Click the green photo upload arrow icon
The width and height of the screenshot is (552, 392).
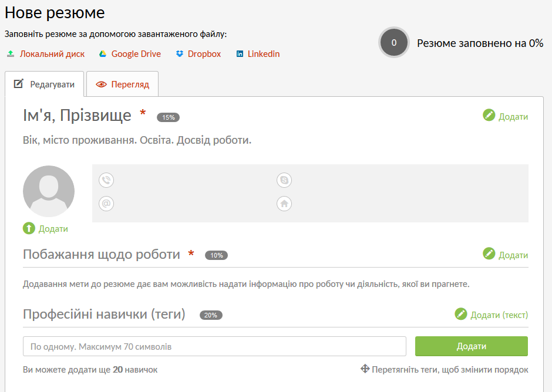point(29,228)
